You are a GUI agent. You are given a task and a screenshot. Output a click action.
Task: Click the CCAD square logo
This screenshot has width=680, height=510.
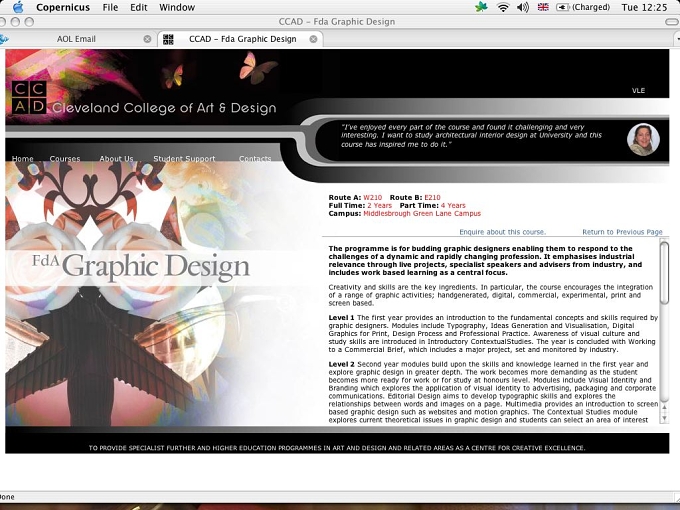[29, 98]
